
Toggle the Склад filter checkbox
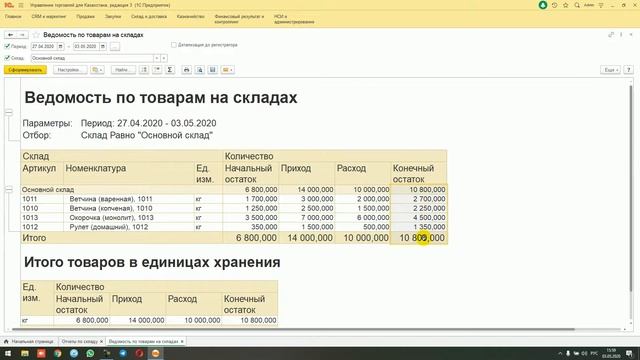[7, 58]
